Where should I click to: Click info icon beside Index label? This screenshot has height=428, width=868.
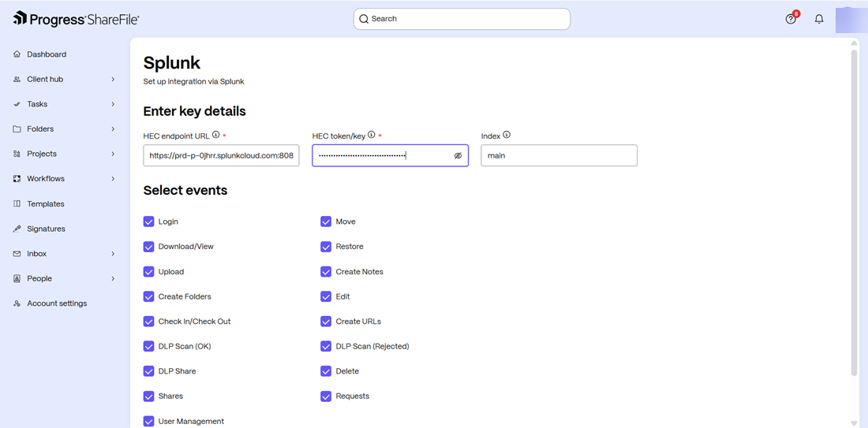(507, 134)
